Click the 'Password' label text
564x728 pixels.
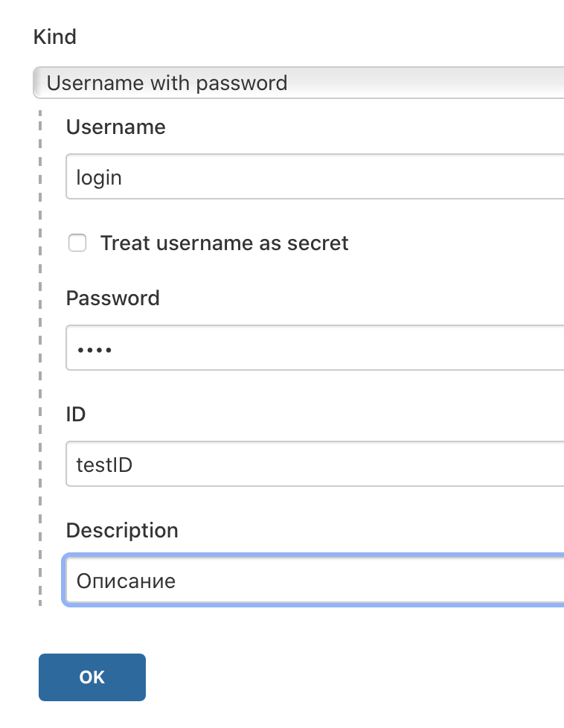(112, 298)
